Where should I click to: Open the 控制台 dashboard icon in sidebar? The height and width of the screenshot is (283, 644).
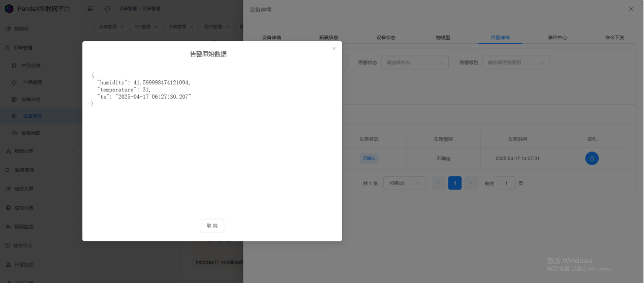(8, 29)
